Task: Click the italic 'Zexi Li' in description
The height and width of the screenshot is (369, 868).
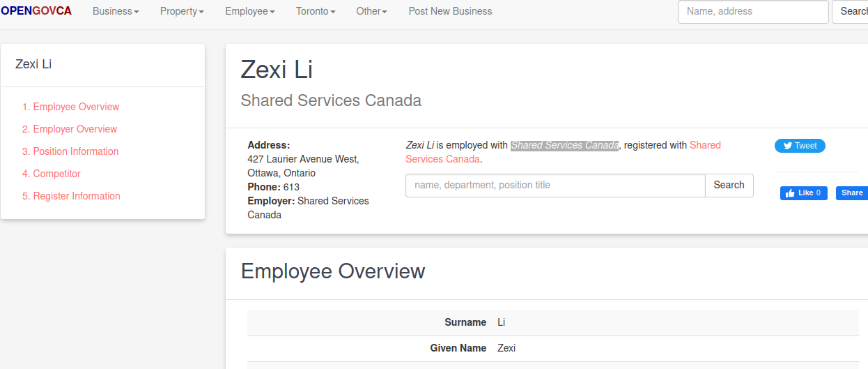Action: pos(419,145)
